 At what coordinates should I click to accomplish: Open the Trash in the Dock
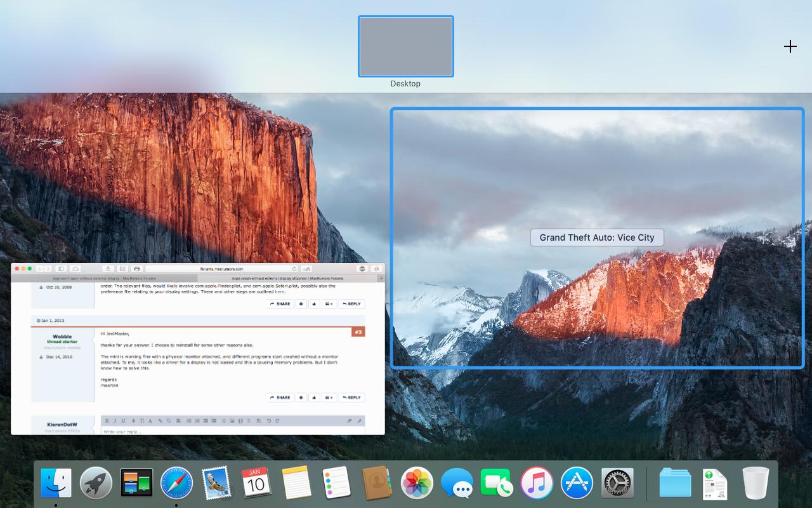755,483
